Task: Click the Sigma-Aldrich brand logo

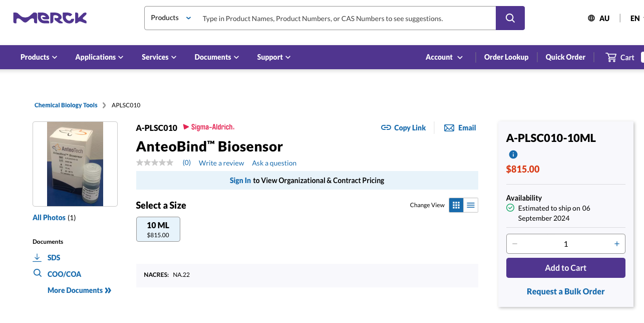Action: coord(209,127)
